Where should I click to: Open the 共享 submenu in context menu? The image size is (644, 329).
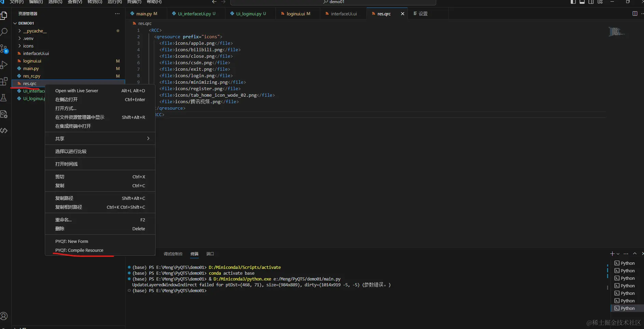coord(99,139)
